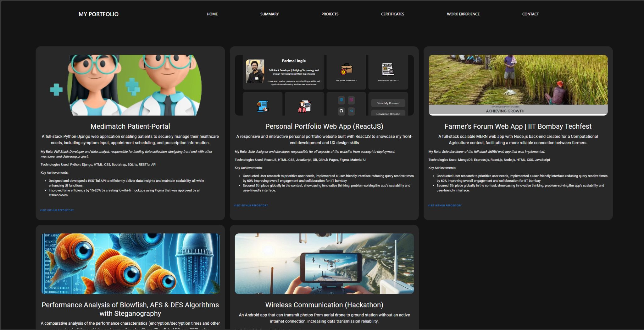Click the Performance Analysis of Blowfish heading
Screen dimensions: 644x330
coord(130,309)
